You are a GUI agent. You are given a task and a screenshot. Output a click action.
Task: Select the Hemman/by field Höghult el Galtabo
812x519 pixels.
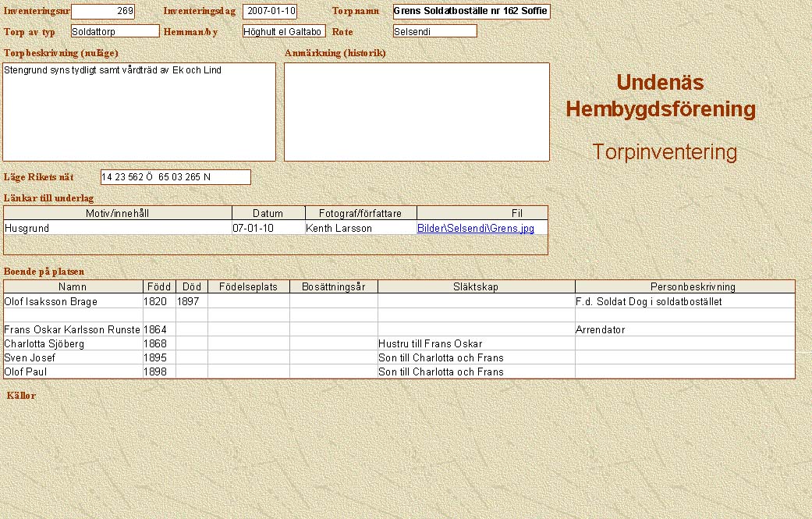(284, 31)
